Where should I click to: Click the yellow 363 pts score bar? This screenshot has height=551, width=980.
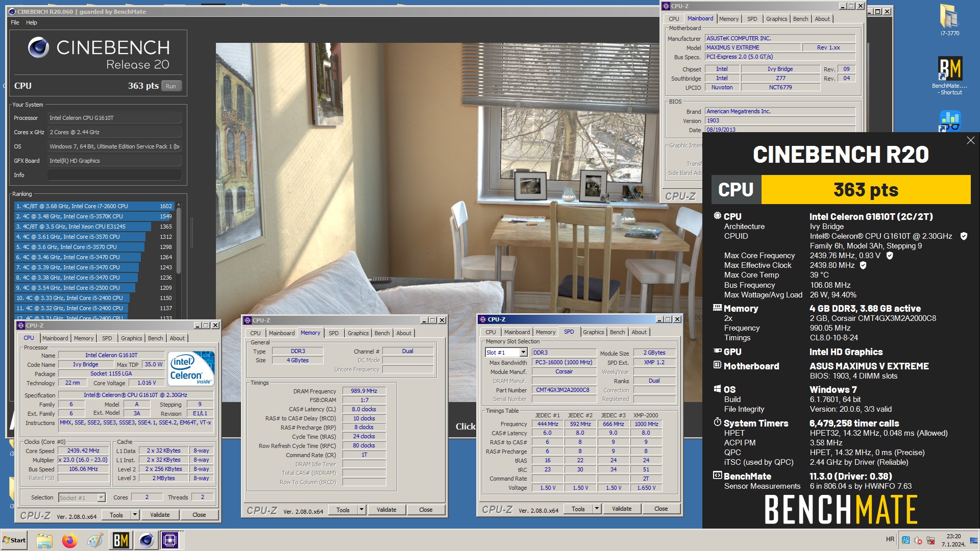(x=866, y=190)
